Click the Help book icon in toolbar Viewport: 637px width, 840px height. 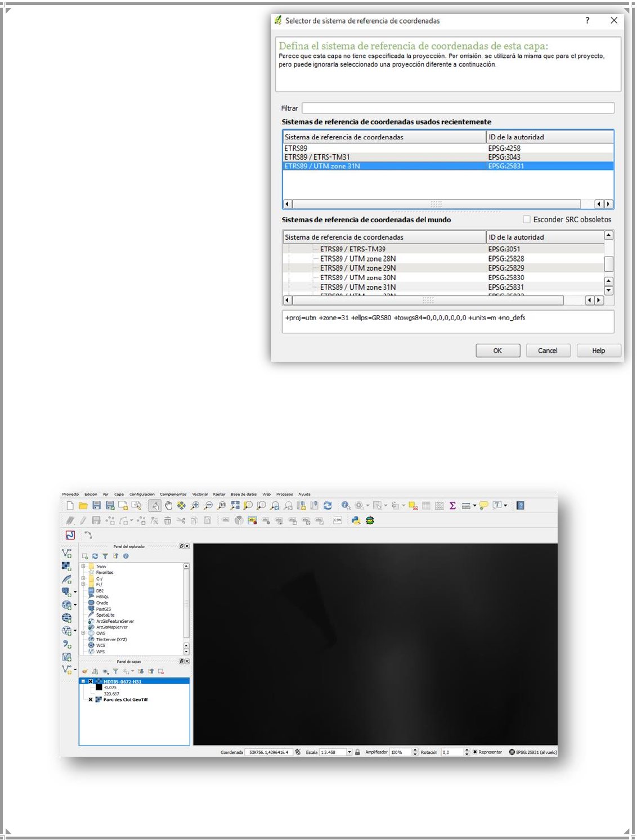[521, 505]
